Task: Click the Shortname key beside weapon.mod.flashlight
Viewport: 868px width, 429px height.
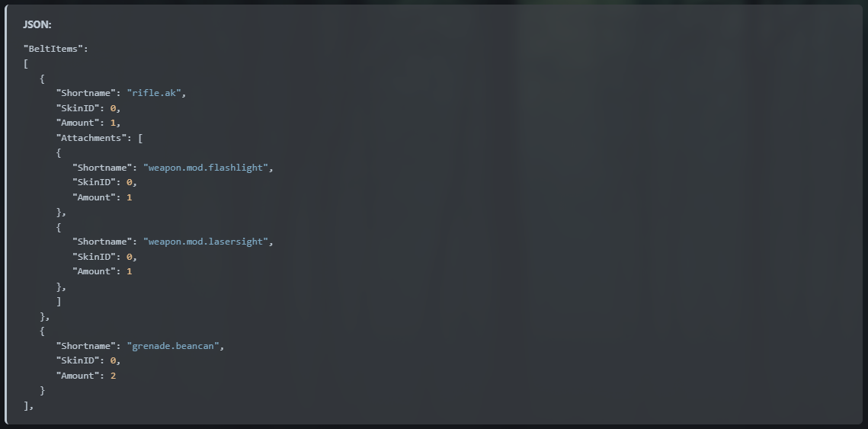Action: 102,168
